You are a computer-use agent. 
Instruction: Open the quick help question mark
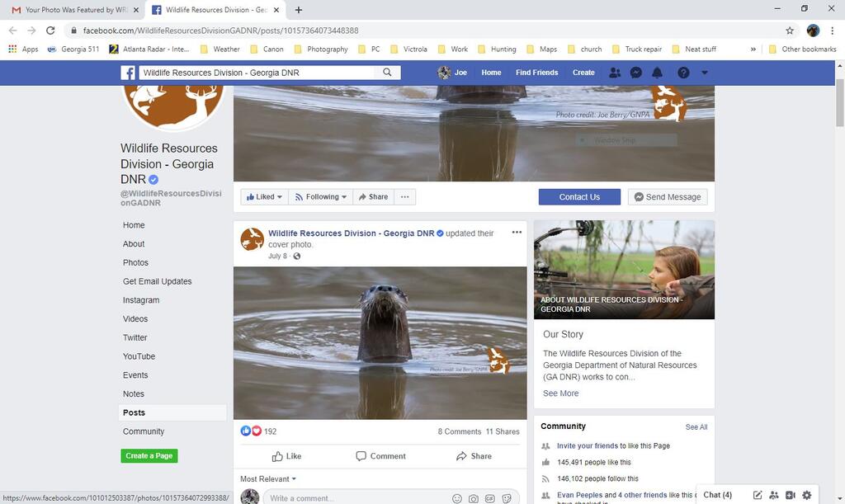[x=683, y=73]
